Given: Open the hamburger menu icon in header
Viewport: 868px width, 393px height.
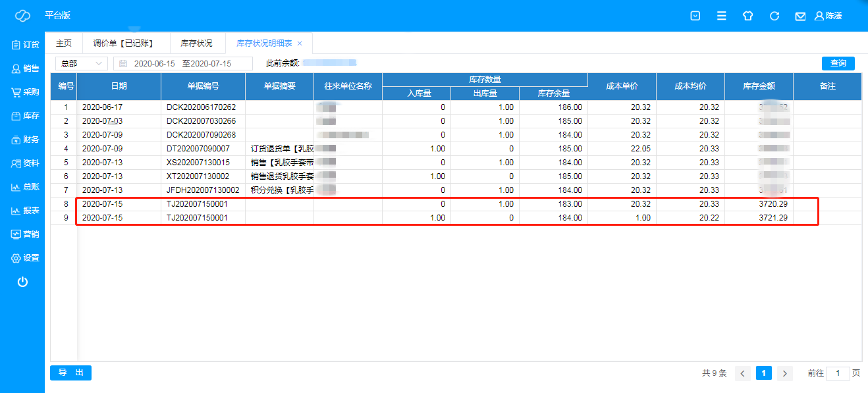Looking at the screenshot, I should click(721, 16).
